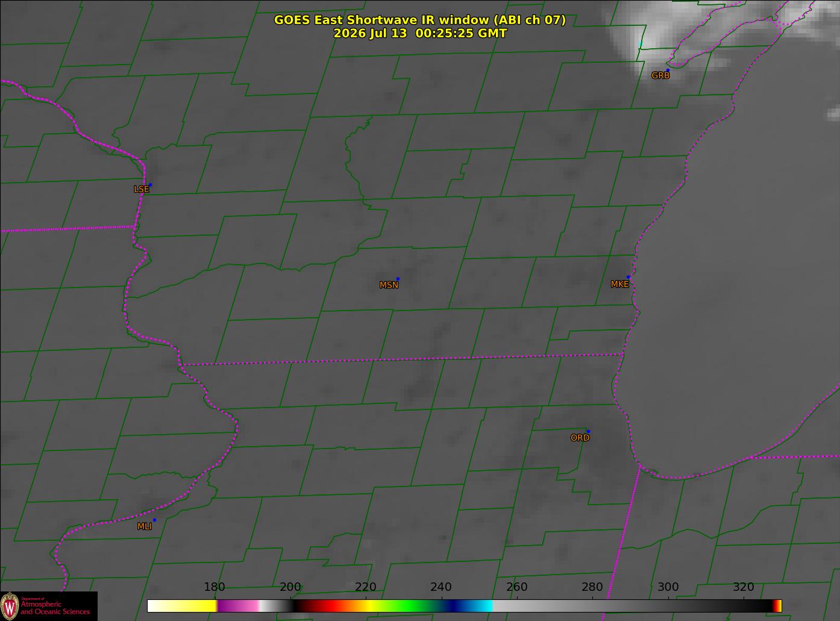Image resolution: width=840 pixels, height=621 pixels.
Task: Click the cyan band near 250 on colorbar
Action: coord(480,606)
